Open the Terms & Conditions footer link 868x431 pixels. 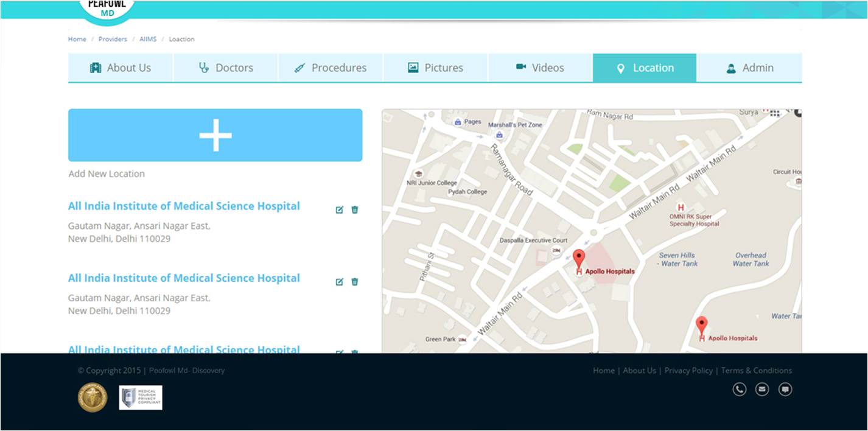[757, 370]
